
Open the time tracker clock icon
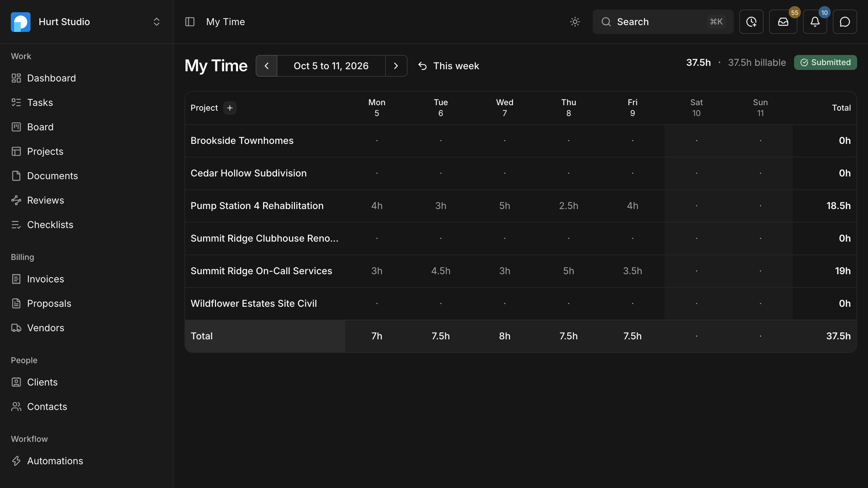[x=751, y=22]
